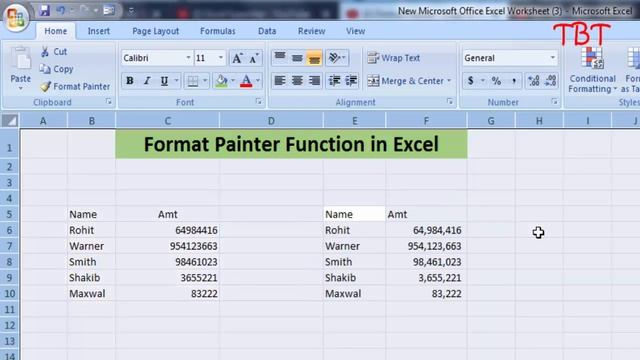640x360 pixels.
Task: Open the Alignment dialog launcher
Action: (449, 102)
